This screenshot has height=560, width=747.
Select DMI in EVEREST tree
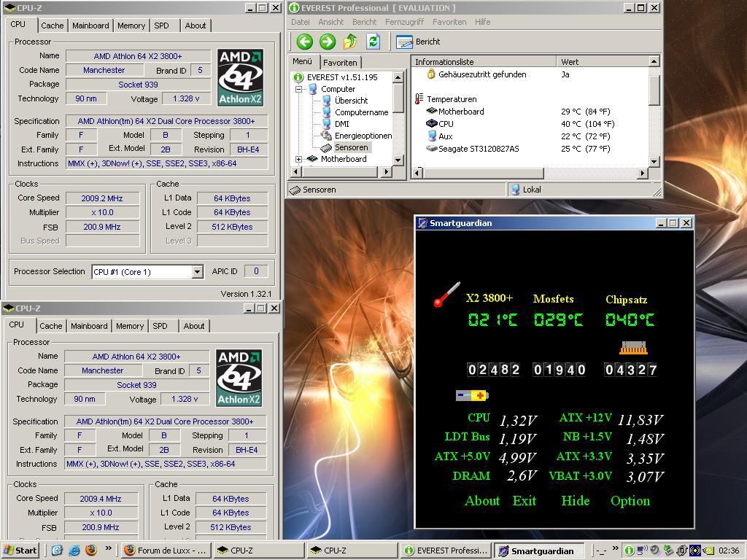coord(341,124)
